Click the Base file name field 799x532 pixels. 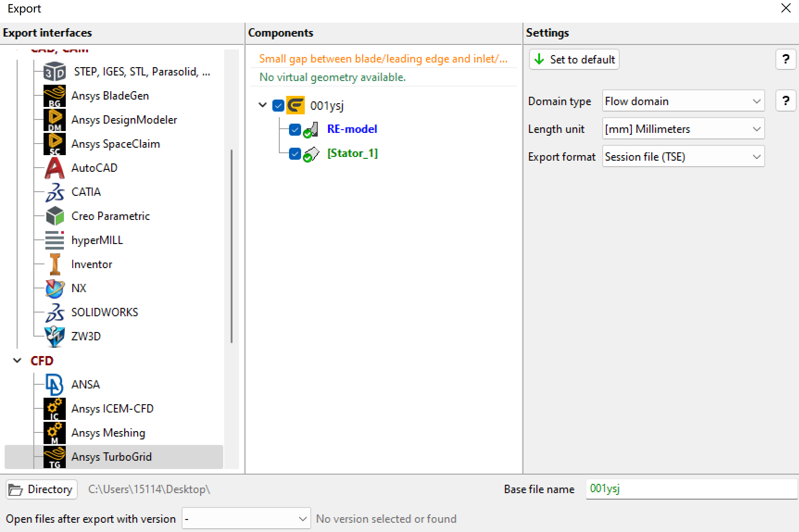[x=691, y=489]
